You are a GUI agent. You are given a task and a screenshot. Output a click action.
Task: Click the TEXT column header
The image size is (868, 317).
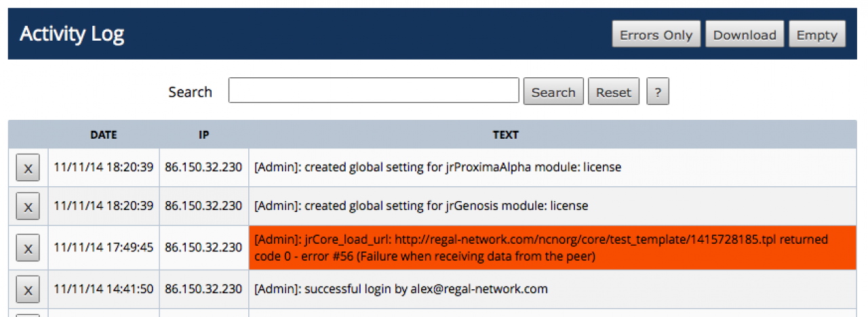505,135
